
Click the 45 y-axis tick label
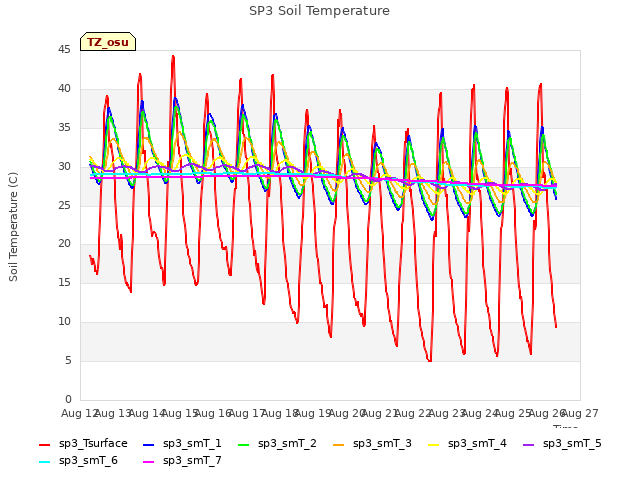[x=64, y=50]
